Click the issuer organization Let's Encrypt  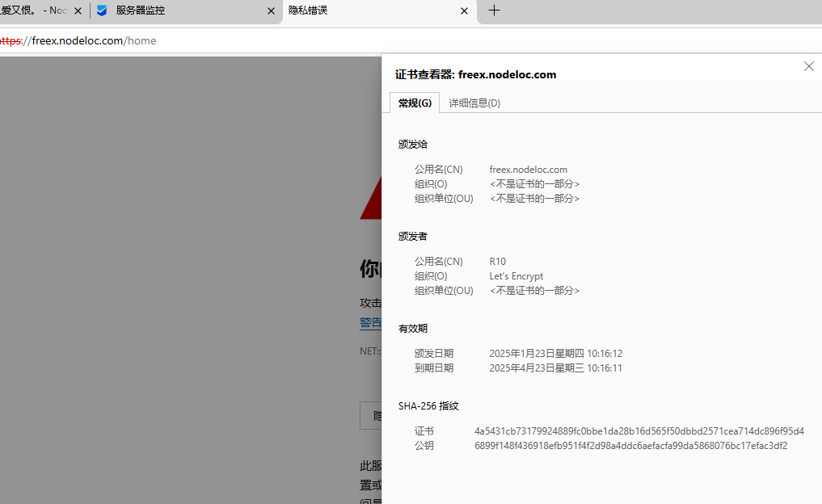[516, 276]
